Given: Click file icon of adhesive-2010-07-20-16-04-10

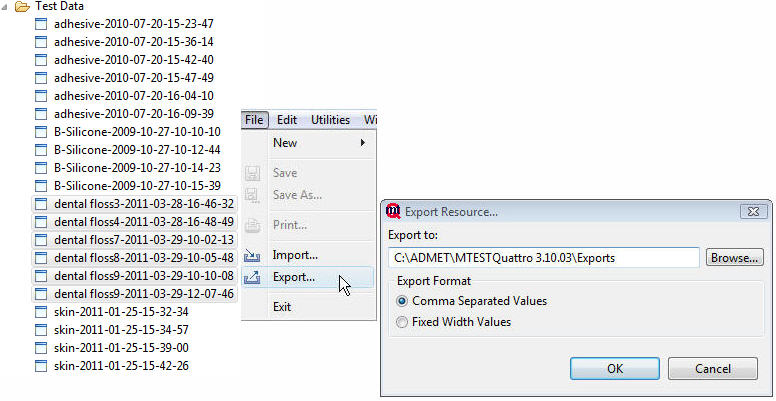Looking at the screenshot, I should coord(41,96).
